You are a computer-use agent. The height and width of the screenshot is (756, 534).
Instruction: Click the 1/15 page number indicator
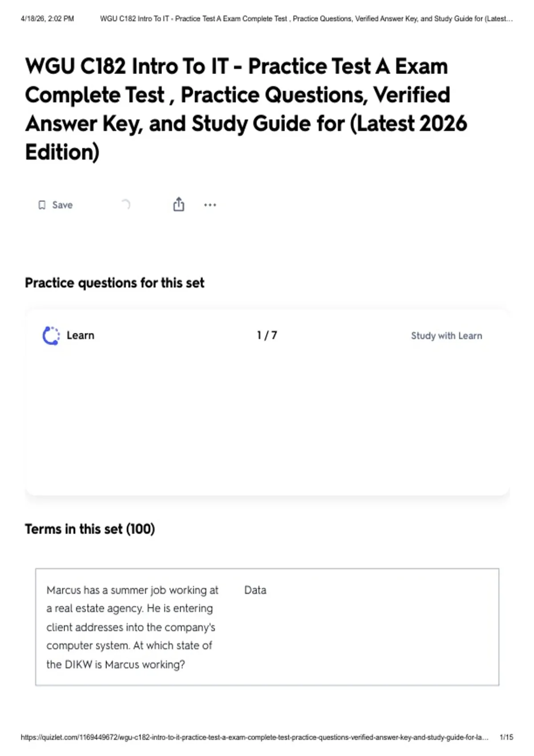(x=506, y=737)
